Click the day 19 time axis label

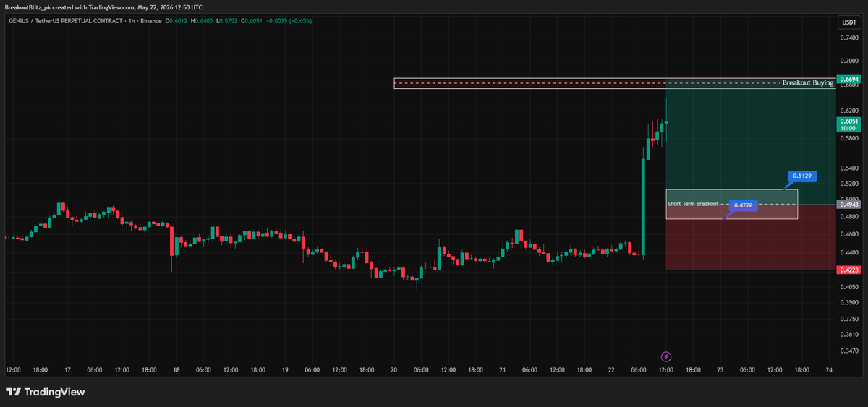click(285, 369)
